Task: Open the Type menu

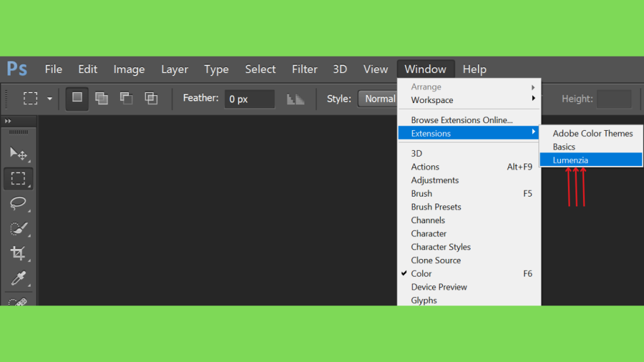Action: click(x=216, y=69)
